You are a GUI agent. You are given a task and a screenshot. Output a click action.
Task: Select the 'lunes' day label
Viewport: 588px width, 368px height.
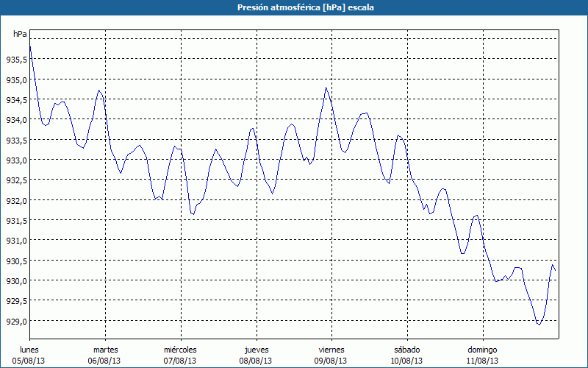(29, 350)
